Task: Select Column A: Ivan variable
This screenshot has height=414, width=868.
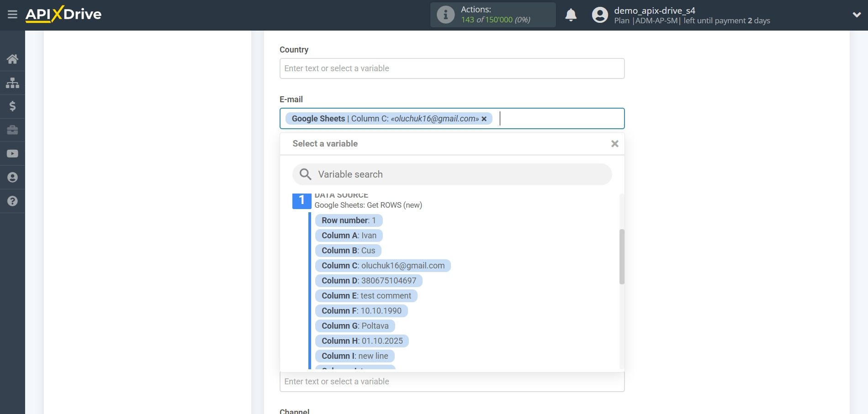Action: pos(349,236)
